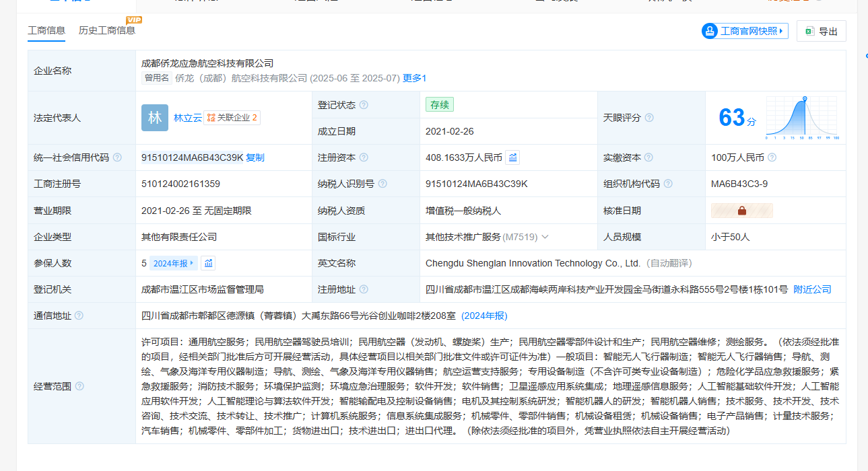Switch to the 历史工商信息 tab
The width and height of the screenshot is (868, 471).
tap(107, 30)
